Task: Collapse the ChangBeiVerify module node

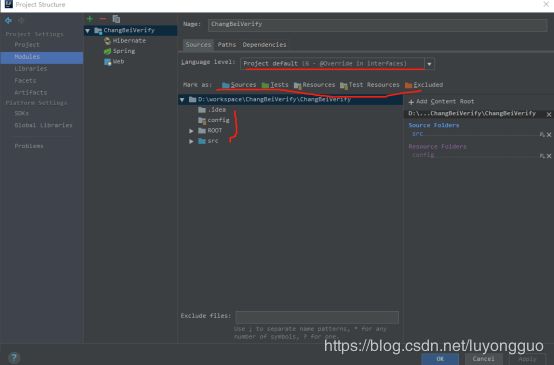Action: [88, 31]
